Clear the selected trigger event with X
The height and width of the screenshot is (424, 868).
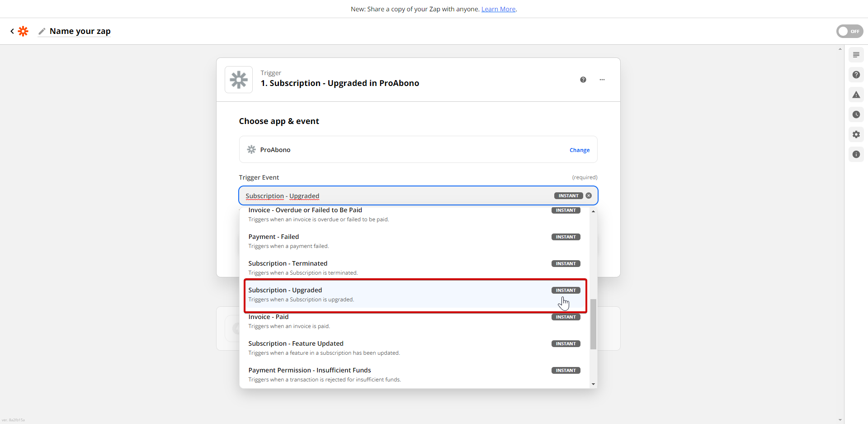point(589,195)
